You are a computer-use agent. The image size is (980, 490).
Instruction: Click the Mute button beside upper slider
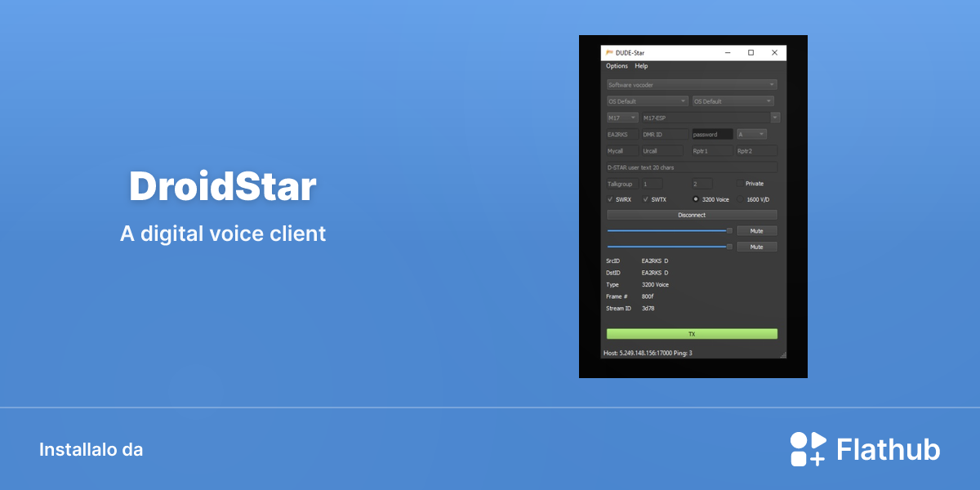click(757, 230)
